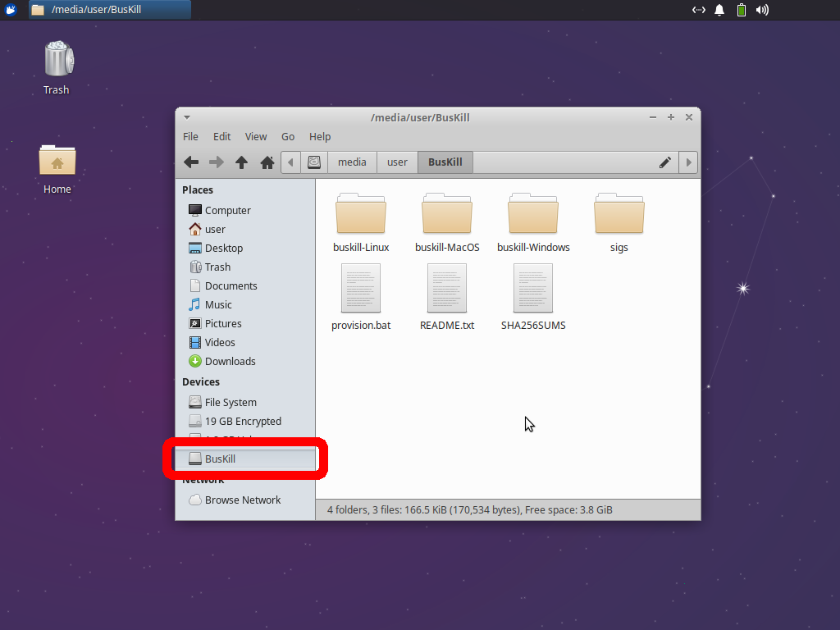Click the /media/user/BusKill taskbar window button
This screenshot has height=630, width=840.
click(x=110, y=10)
